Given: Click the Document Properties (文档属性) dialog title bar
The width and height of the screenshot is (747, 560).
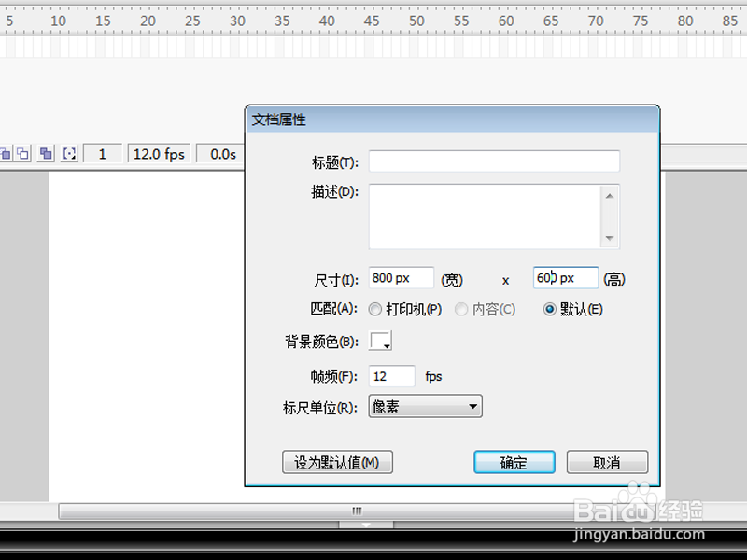Looking at the screenshot, I should tap(452, 119).
